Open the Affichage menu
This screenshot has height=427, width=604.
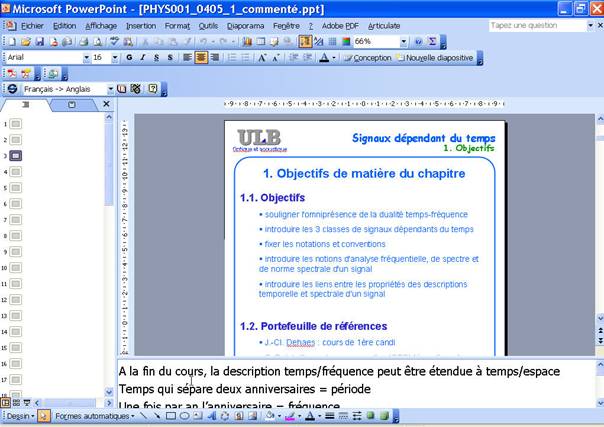[x=101, y=26]
